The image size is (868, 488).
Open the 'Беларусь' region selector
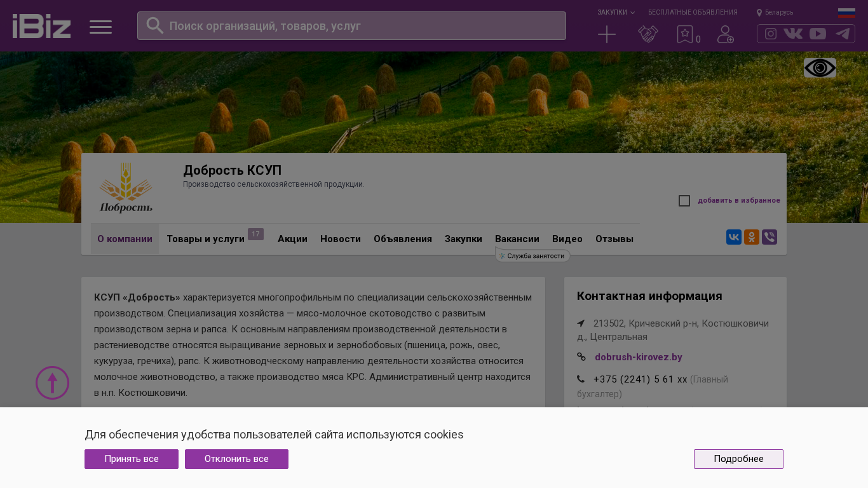775,12
